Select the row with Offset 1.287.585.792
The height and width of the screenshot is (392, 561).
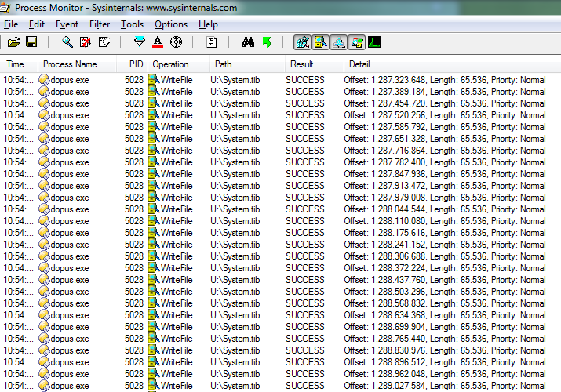(x=281, y=127)
